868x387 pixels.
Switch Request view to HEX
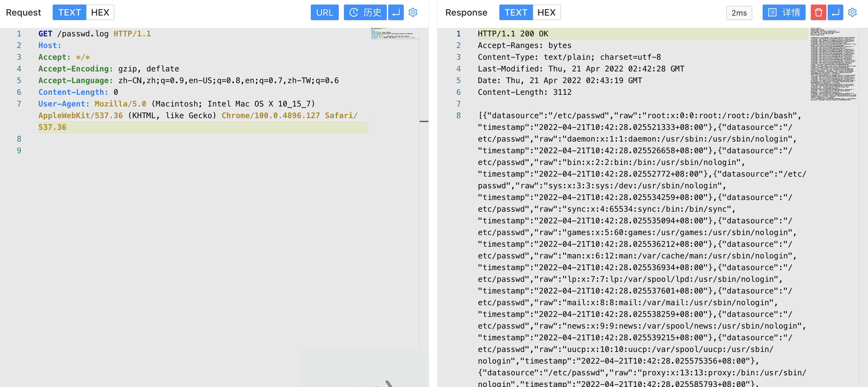click(100, 12)
